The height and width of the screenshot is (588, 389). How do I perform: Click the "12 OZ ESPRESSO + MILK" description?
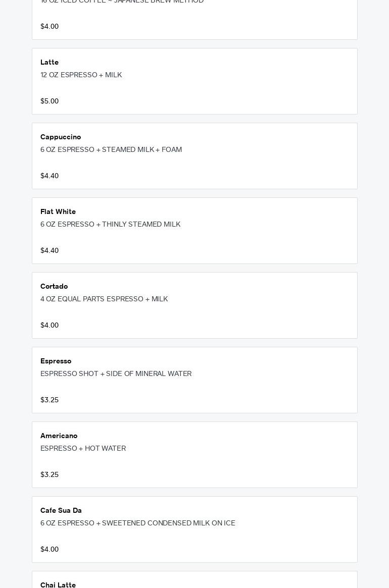[81, 75]
